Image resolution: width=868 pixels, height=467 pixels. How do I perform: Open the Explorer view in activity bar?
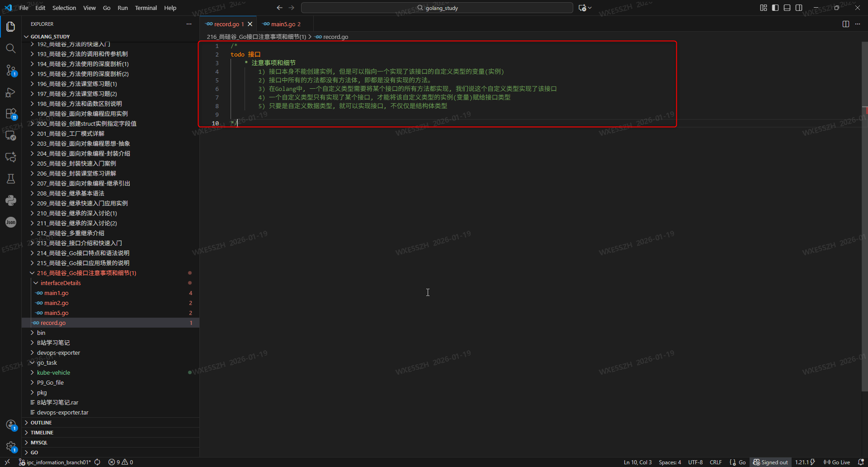point(11,27)
